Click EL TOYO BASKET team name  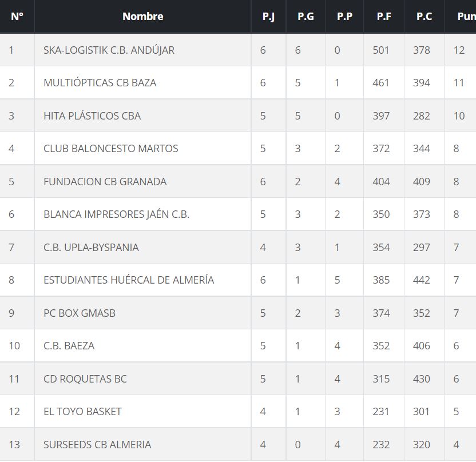82,412
